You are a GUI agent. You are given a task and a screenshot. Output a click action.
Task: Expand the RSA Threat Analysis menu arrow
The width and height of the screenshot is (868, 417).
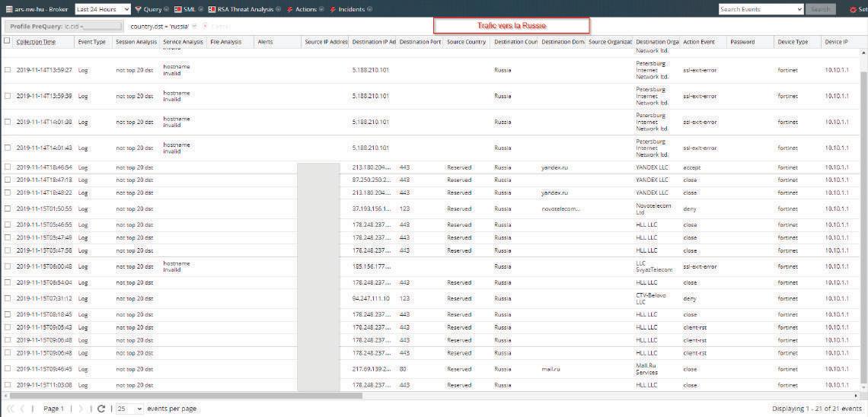tap(278, 9)
